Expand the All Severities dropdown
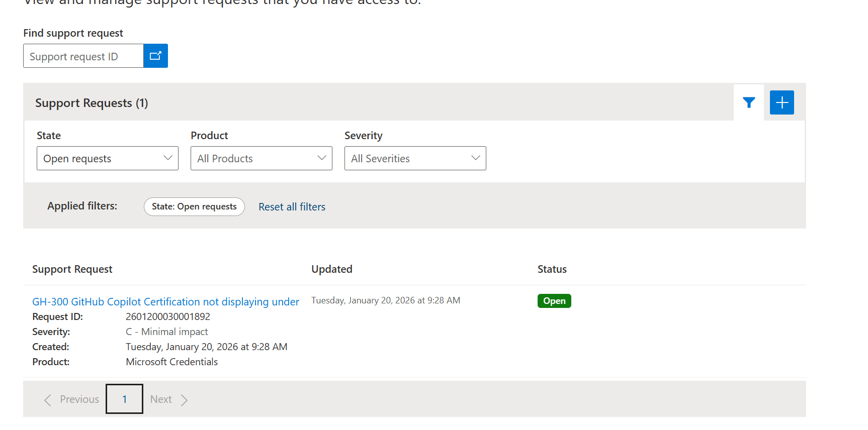Viewport: 868px width, 430px height. coord(415,158)
